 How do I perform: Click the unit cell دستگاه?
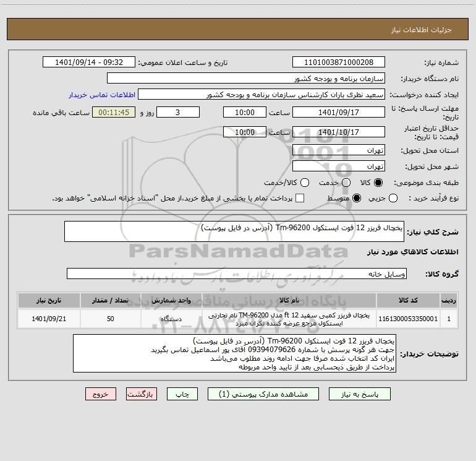tap(171, 319)
